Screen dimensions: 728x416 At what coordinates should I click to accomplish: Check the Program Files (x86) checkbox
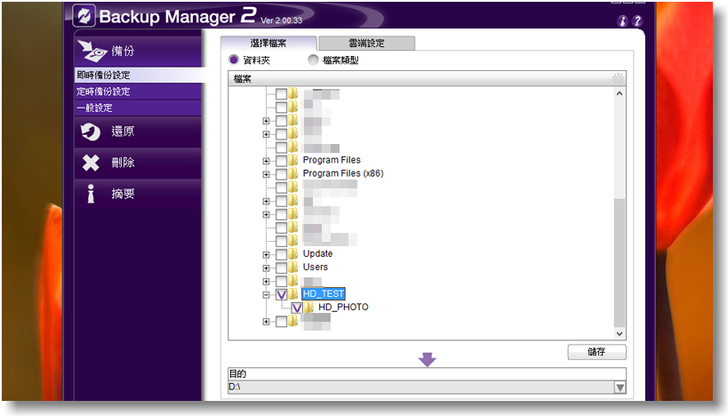281,174
